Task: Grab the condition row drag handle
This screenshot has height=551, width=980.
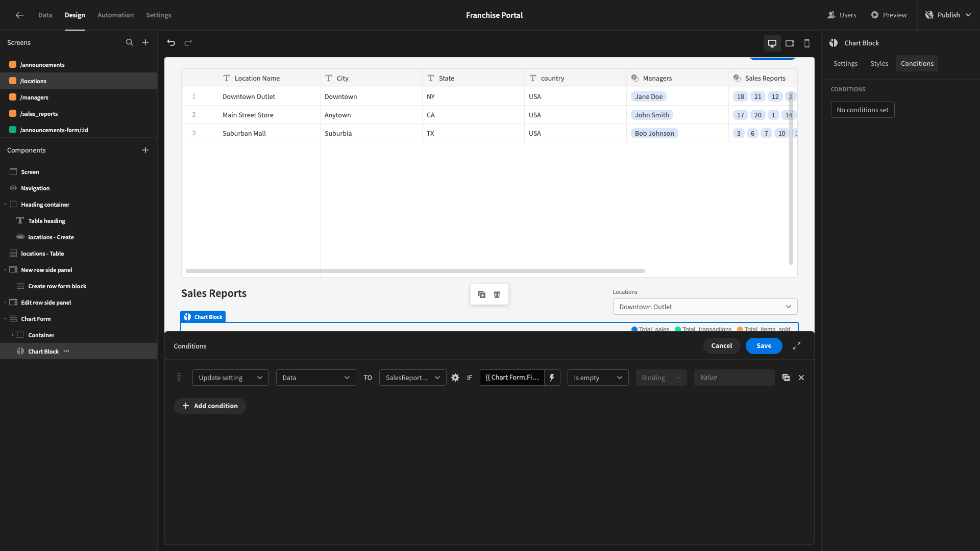Action: pyautogui.click(x=179, y=378)
